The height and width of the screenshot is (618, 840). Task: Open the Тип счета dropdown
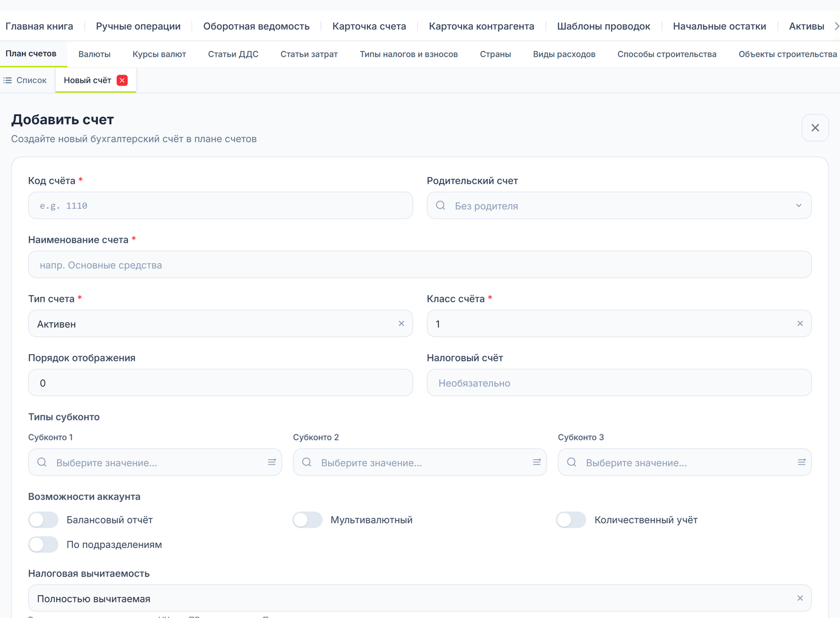tap(221, 324)
